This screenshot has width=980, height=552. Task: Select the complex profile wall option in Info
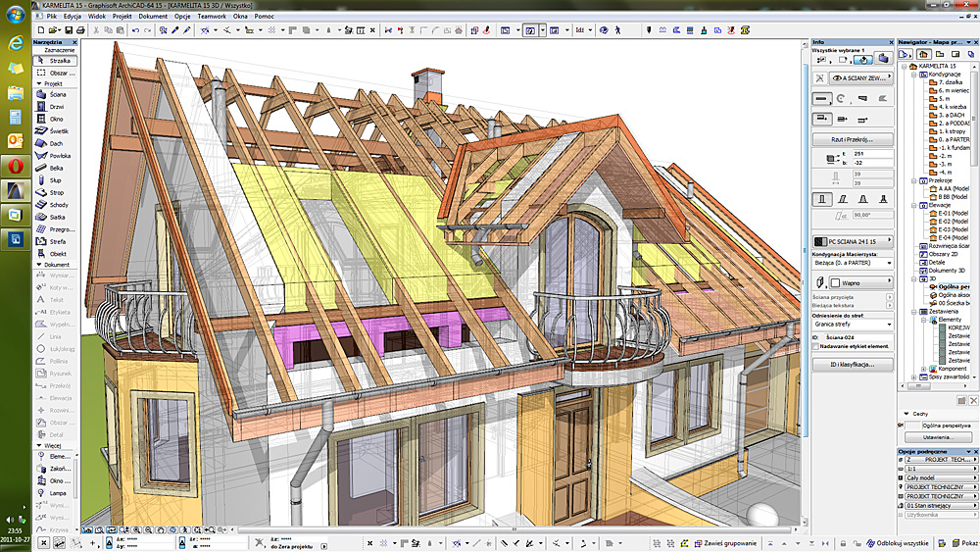click(x=883, y=199)
